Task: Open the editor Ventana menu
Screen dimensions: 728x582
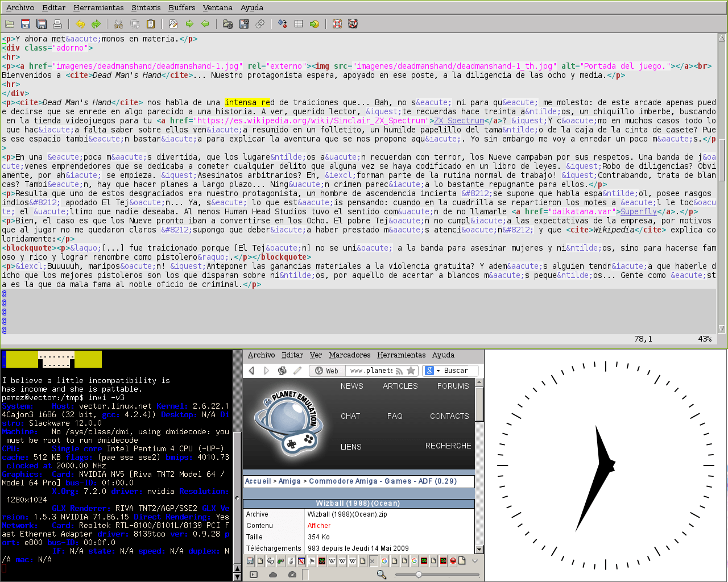Action: click(x=218, y=8)
